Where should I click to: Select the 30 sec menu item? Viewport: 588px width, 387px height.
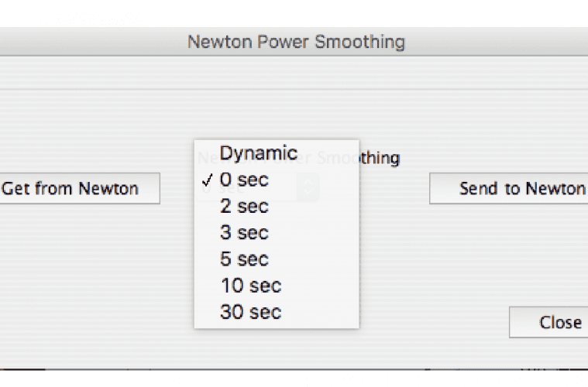(x=250, y=312)
